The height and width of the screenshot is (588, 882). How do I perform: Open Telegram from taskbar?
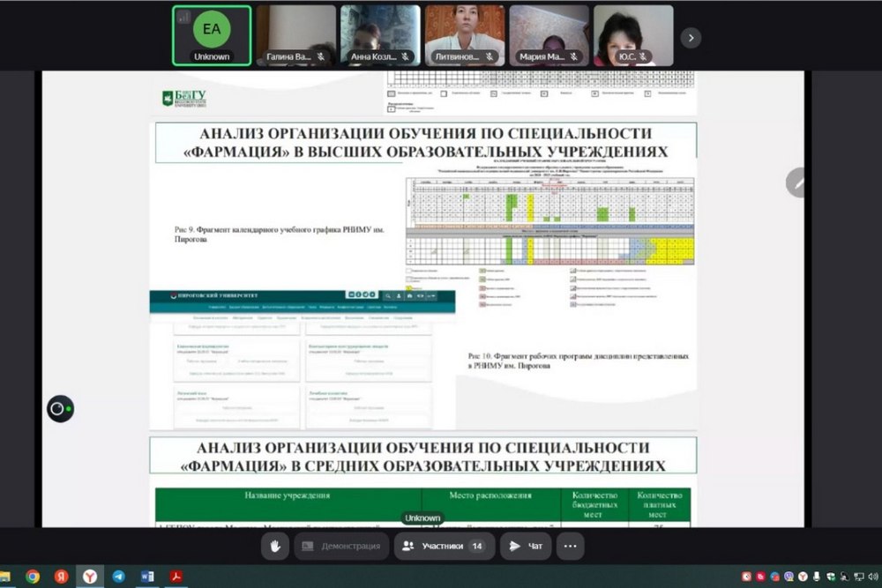point(119,577)
